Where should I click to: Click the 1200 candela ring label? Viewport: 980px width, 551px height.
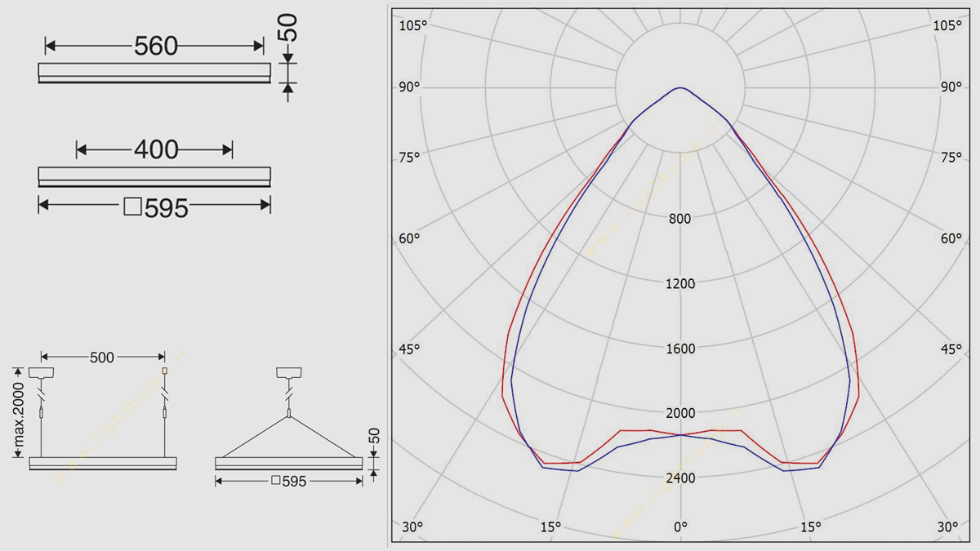click(x=680, y=284)
